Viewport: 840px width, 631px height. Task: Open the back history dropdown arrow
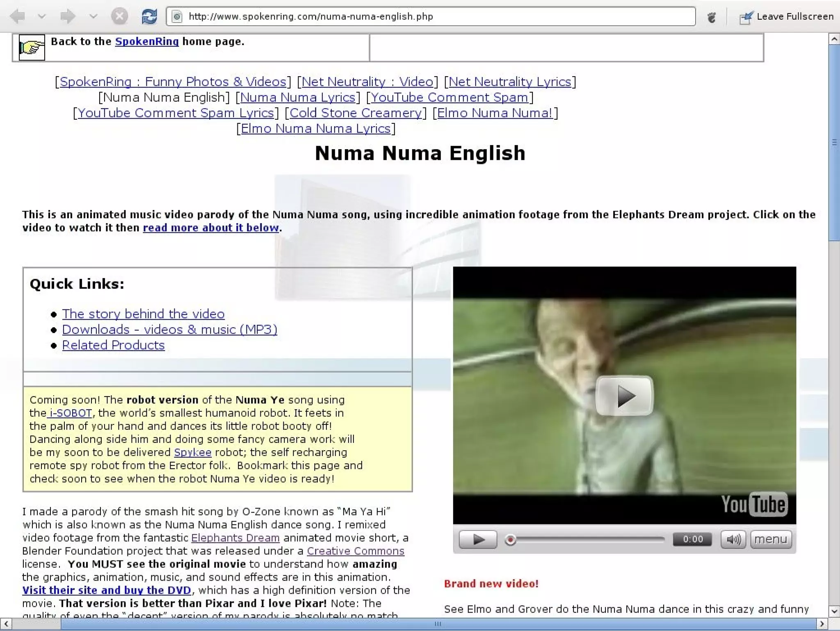[x=42, y=16]
